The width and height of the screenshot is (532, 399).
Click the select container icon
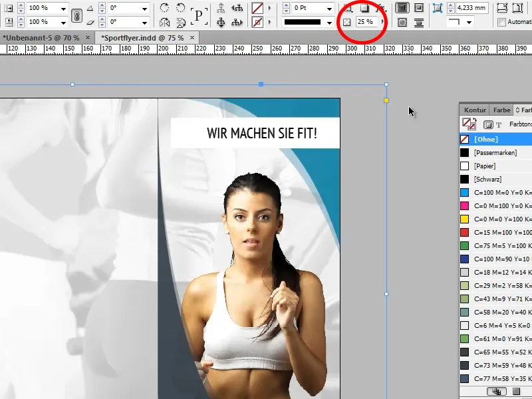[x=221, y=7]
